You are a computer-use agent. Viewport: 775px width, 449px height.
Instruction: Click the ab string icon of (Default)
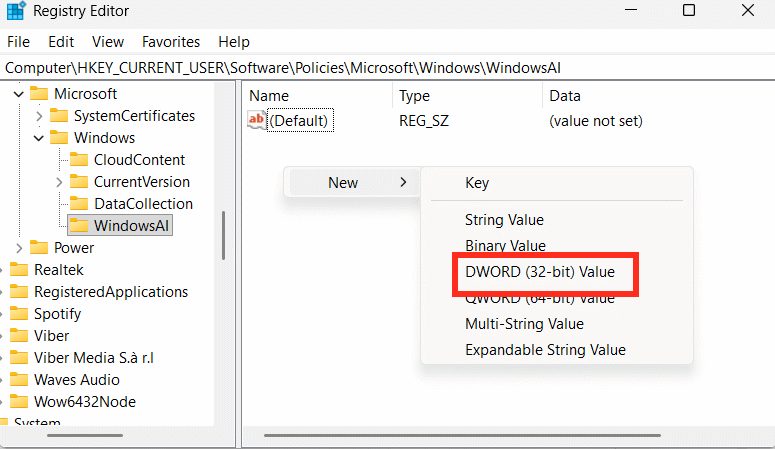256,120
